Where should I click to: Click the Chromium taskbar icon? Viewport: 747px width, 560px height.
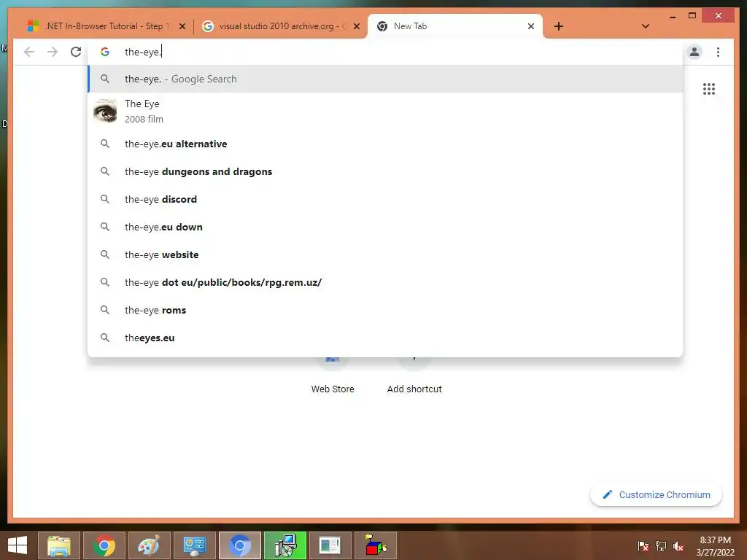(x=239, y=545)
